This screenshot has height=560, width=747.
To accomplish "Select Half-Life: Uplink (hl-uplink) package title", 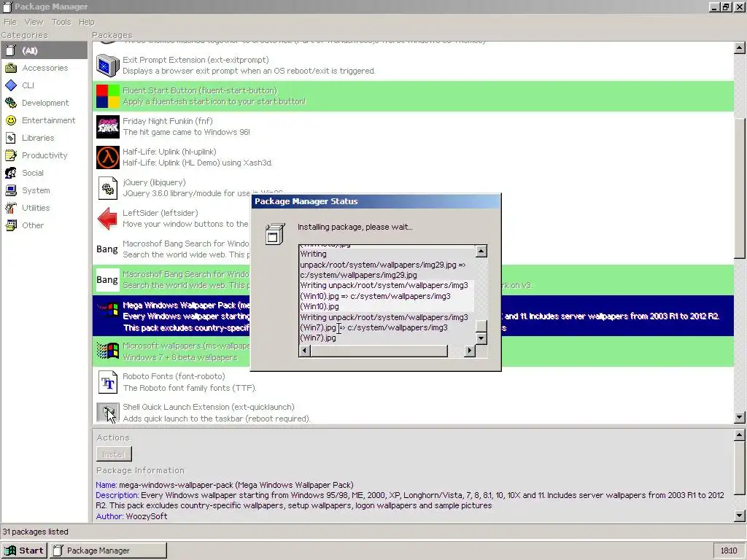I will click(x=169, y=152).
